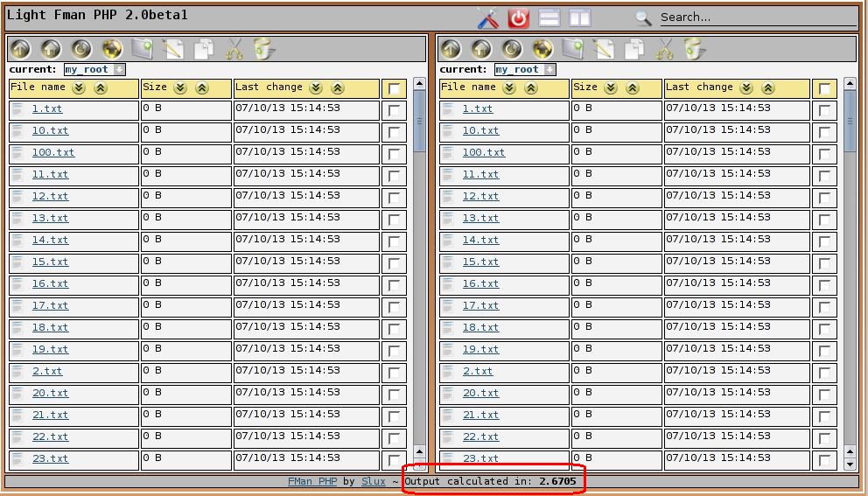868x496 pixels.
Task: Click the 0 B size of 21.txt in right panel
Action: point(617,417)
